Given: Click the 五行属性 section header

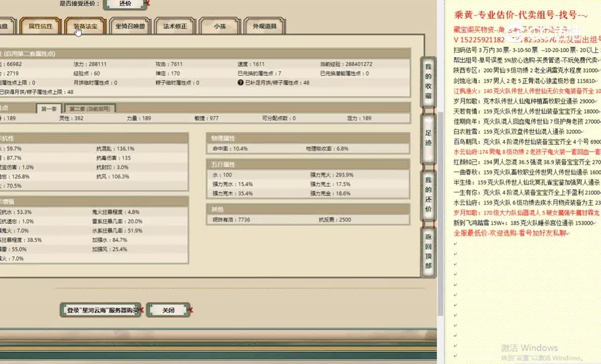Looking at the screenshot, I should point(308,164).
